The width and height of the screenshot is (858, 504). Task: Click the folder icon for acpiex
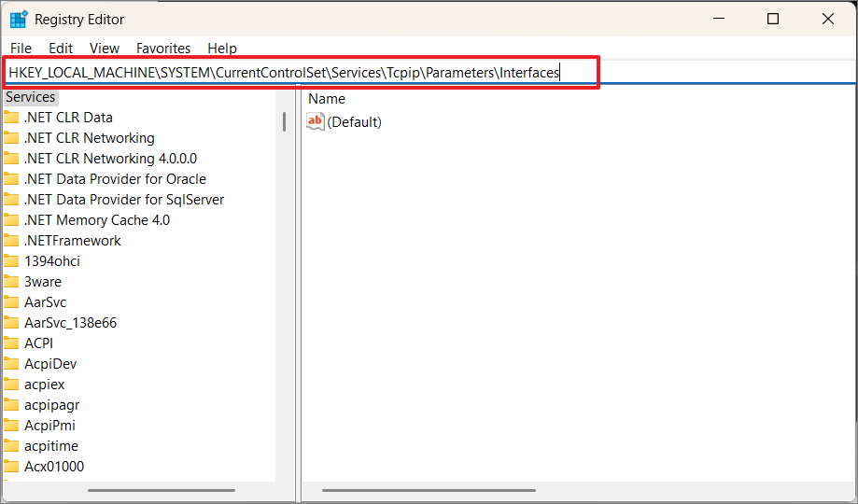[11, 385]
